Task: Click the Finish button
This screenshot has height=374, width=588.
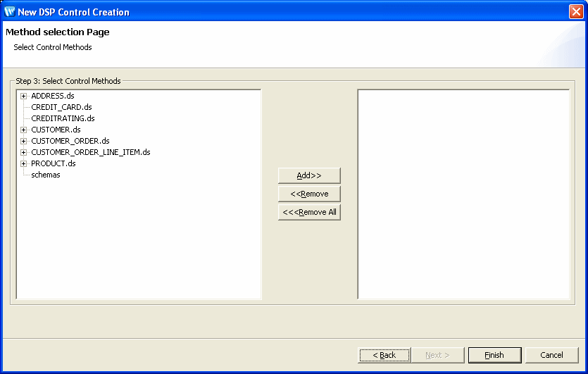Action: coord(494,355)
